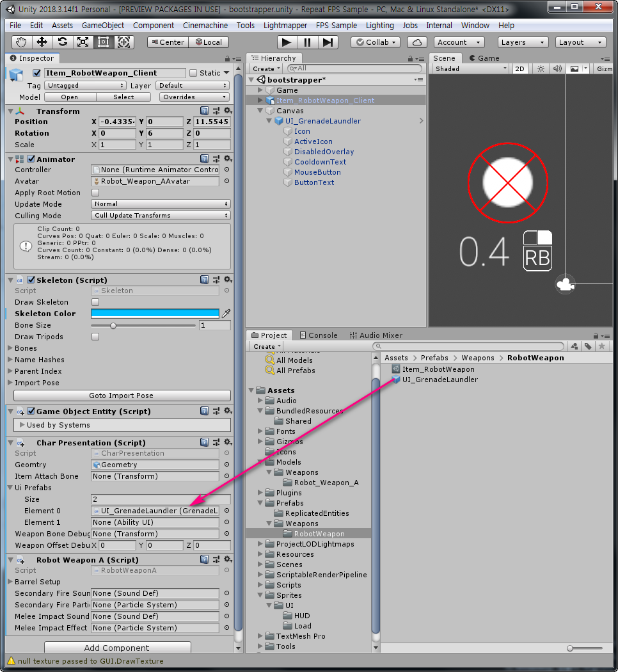Open the Collab dropdown button
618x672 pixels.
[376, 42]
